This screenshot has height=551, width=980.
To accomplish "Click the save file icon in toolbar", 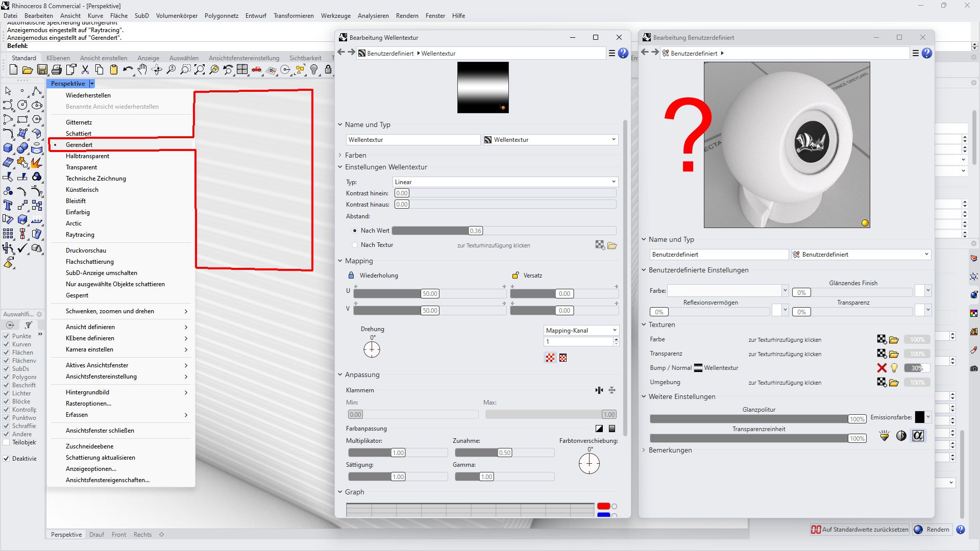I will pyautogui.click(x=42, y=70).
